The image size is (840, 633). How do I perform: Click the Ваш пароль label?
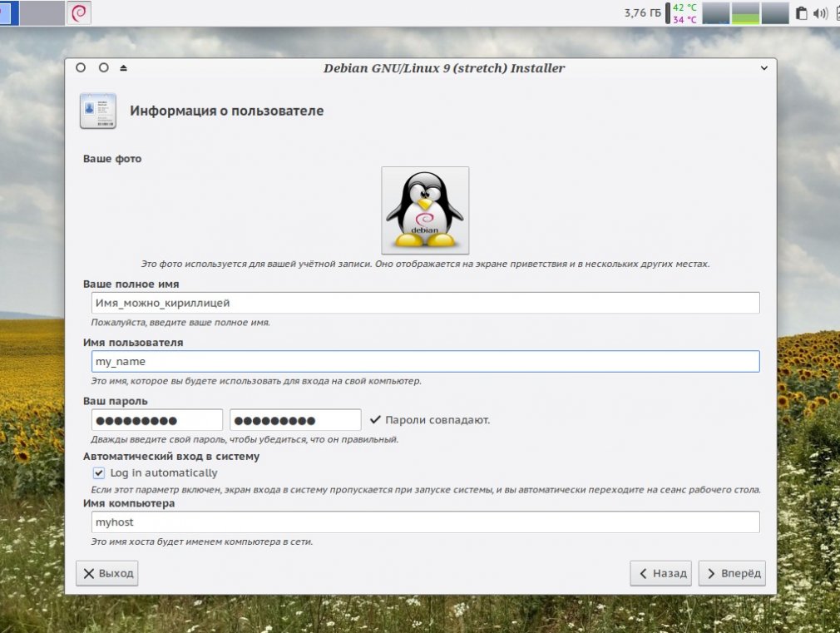[115, 402]
